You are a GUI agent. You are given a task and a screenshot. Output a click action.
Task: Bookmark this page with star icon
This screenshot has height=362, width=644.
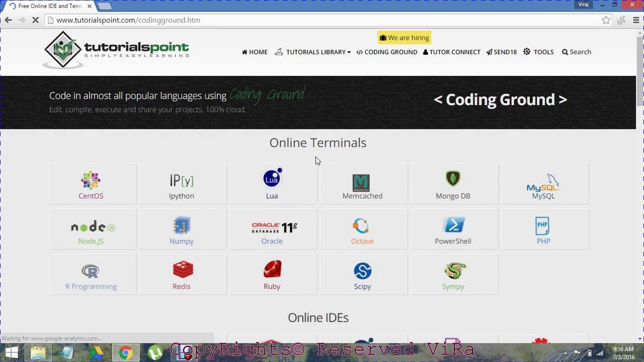coord(606,20)
